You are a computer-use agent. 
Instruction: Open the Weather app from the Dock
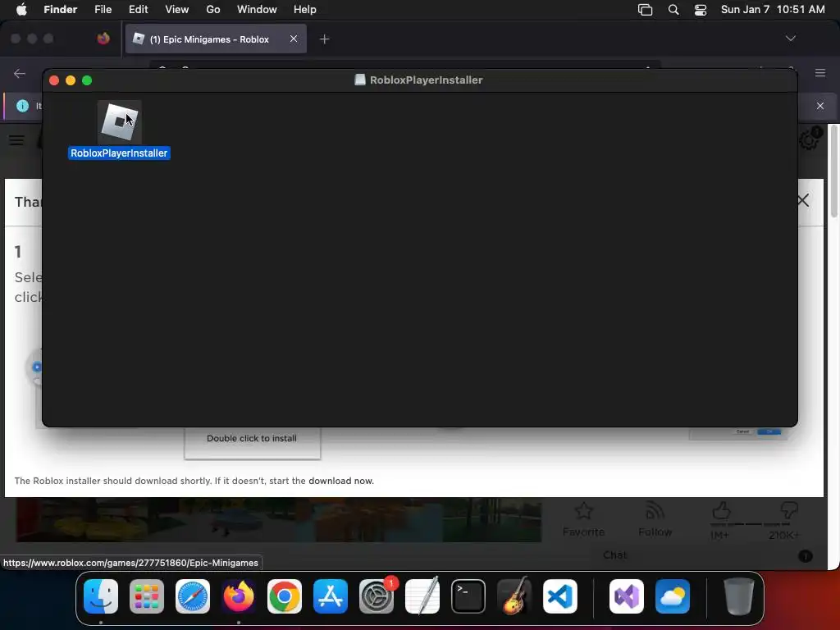pyautogui.click(x=673, y=596)
